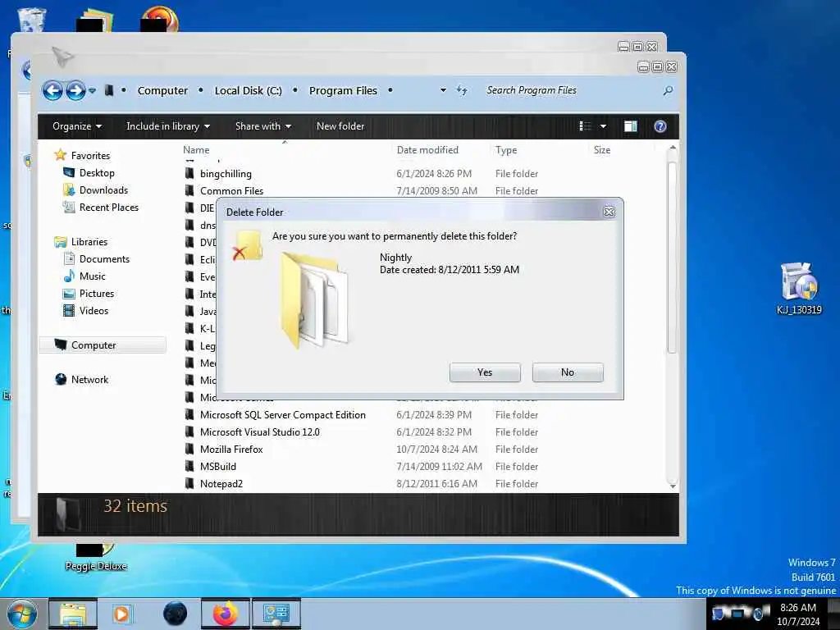This screenshot has width=840, height=630.
Task: Sort by Date modified column header
Action: click(427, 150)
